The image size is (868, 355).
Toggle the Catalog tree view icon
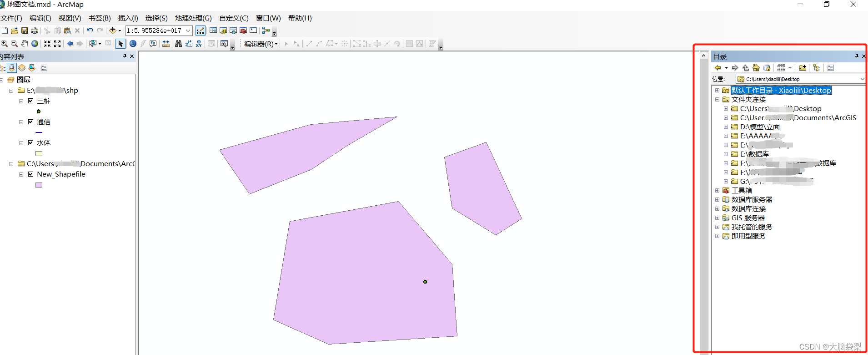[817, 68]
